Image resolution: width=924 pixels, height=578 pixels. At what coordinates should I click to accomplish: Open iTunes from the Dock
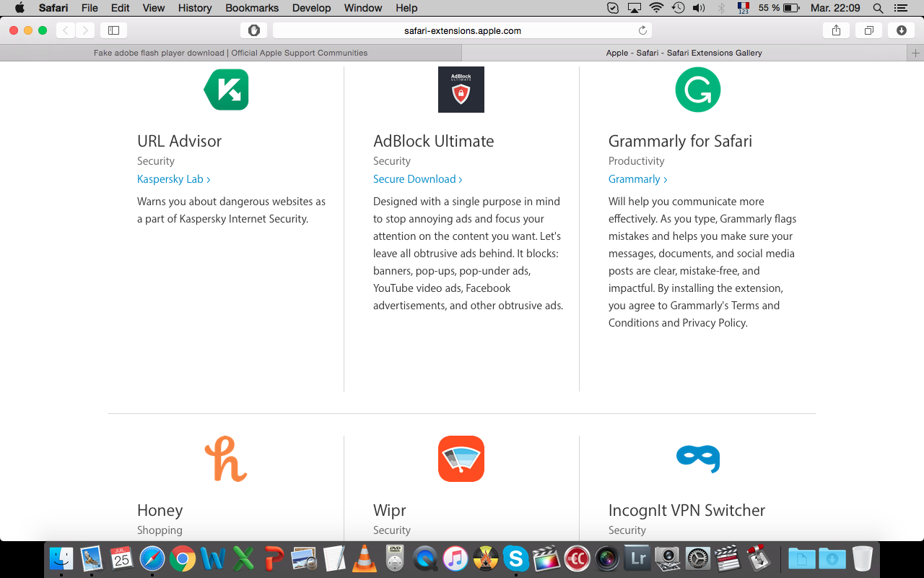[455, 558]
